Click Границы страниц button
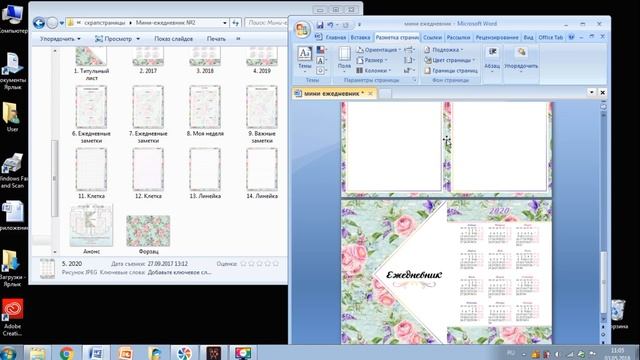640x360 pixels. [451, 70]
